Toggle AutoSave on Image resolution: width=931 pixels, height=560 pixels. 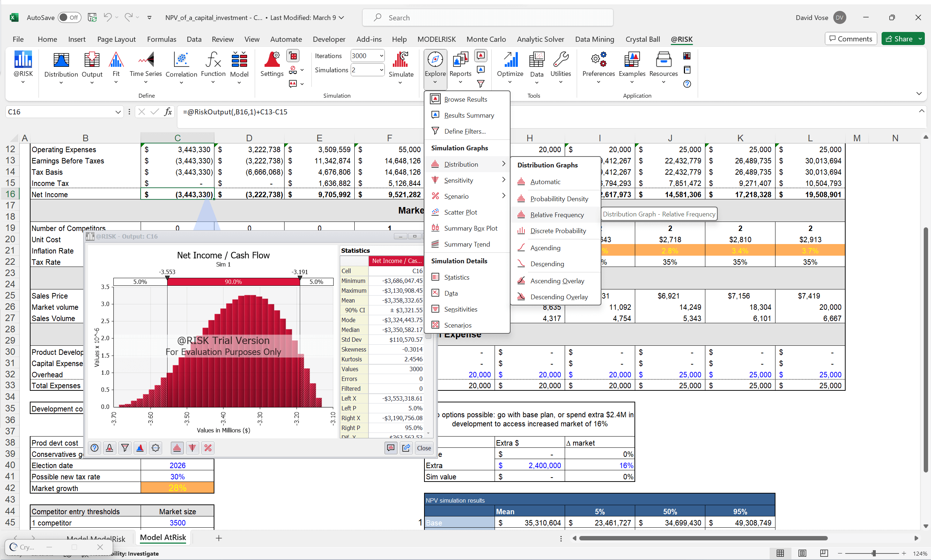pyautogui.click(x=69, y=17)
